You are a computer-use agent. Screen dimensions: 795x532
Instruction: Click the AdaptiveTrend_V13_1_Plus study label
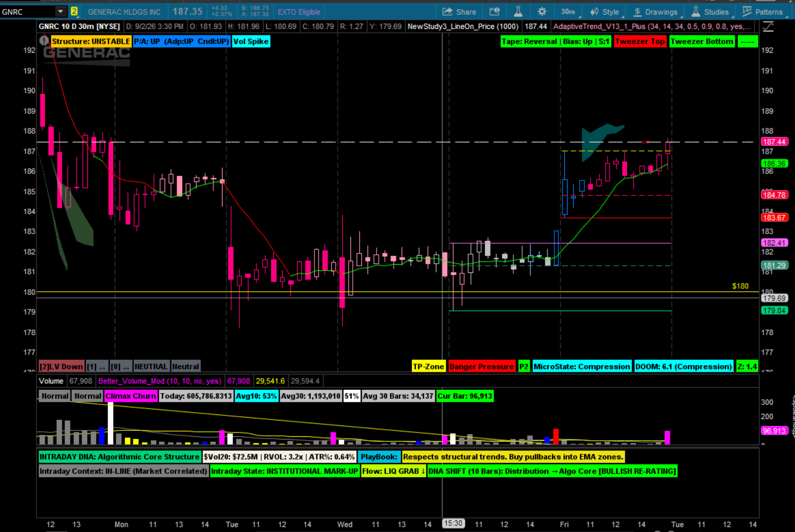point(652,27)
